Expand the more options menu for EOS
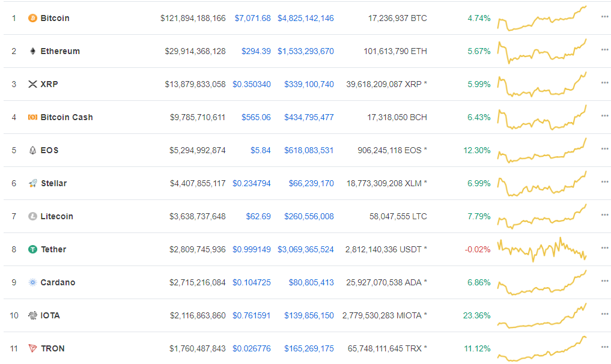The width and height of the screenshot is (611, 364). coord(604,149)
